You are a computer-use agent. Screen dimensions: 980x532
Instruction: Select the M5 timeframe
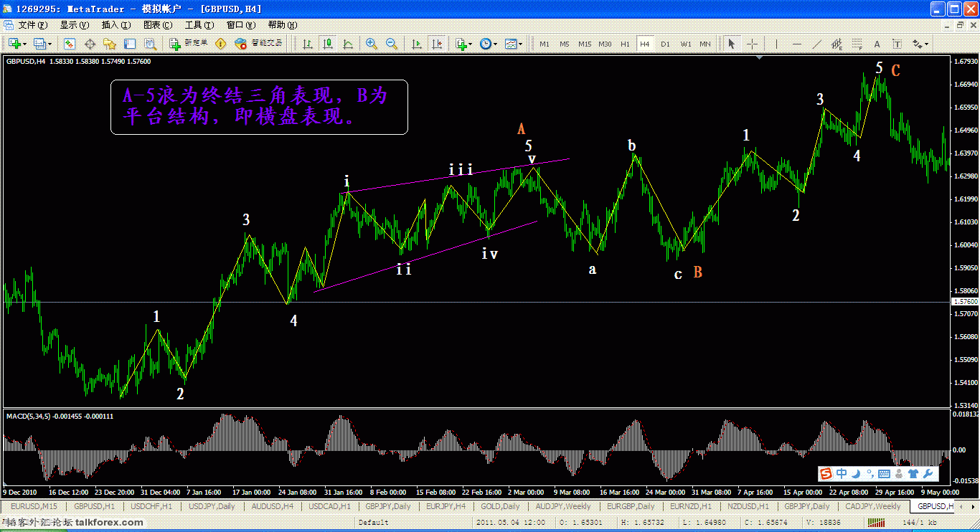(x=565, y=44)
